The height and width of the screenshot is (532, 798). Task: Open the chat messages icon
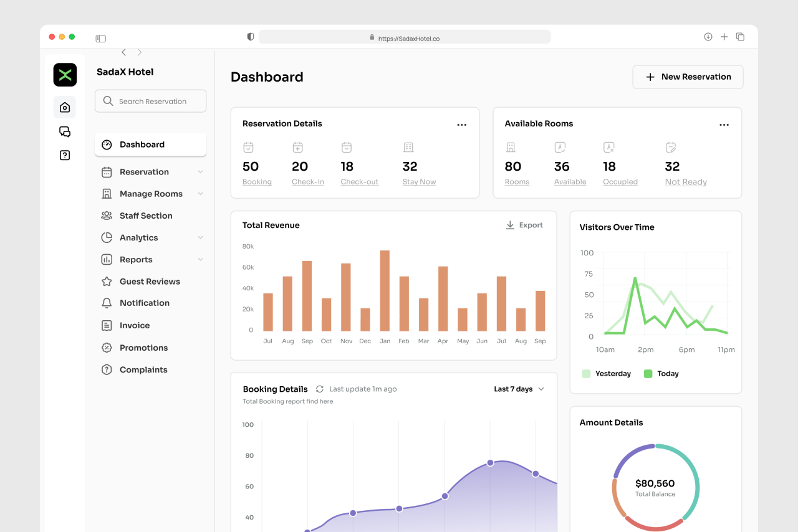[x=65, y=131]
